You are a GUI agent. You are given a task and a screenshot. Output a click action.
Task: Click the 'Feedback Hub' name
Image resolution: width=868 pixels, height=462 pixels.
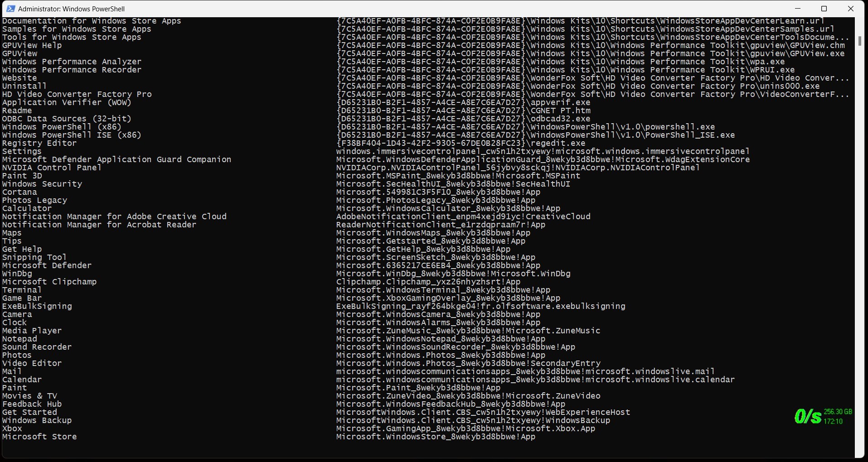(x=32, y=404)
